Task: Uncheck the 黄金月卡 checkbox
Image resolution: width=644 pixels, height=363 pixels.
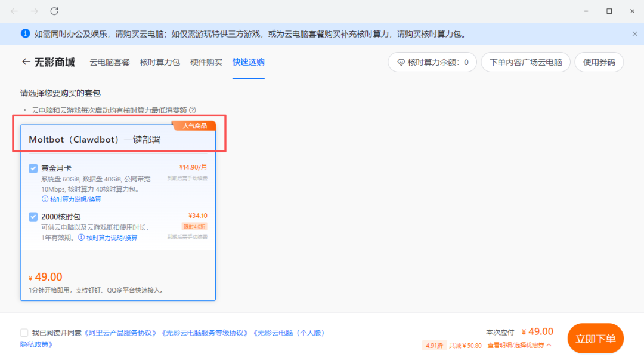Action: coord(33,168)
